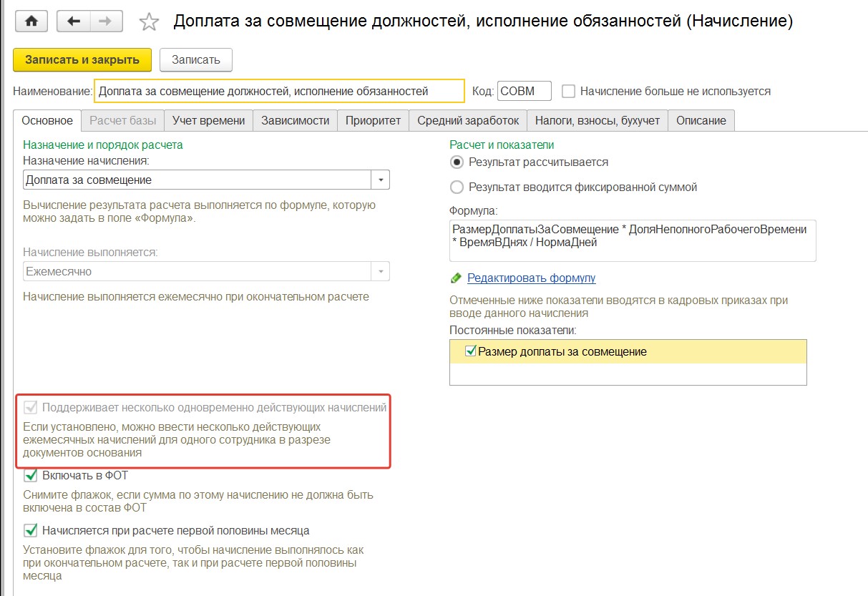Open the Описание tab
The height and width of the screenshot is (596, 868).
(x=701, y=120)
